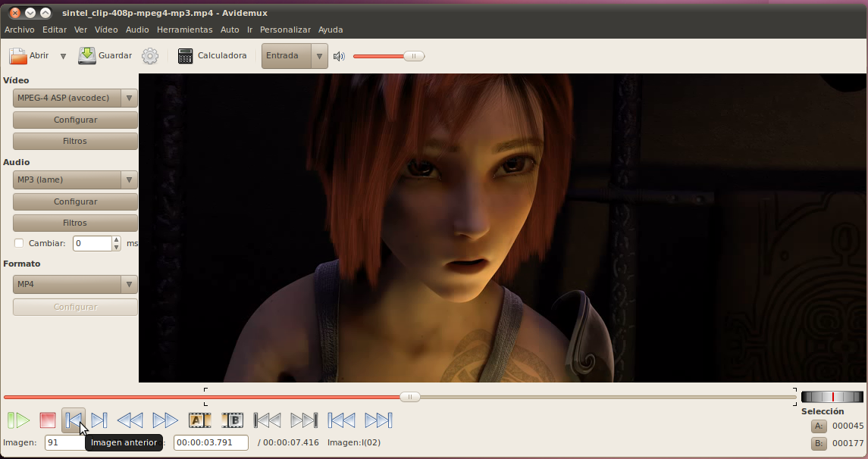Adjust the volume slider handle
The image size is (868, 459).
[413, 56]
